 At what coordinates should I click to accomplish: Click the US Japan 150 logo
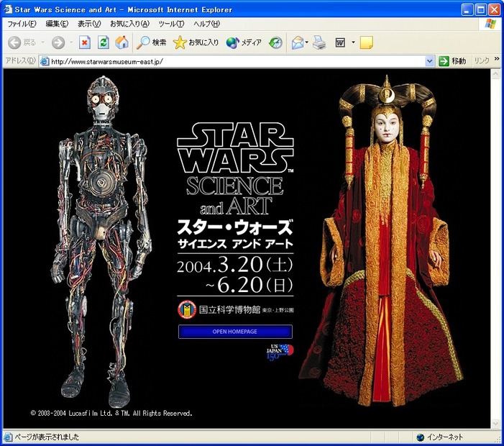click(x=280, y=352)
